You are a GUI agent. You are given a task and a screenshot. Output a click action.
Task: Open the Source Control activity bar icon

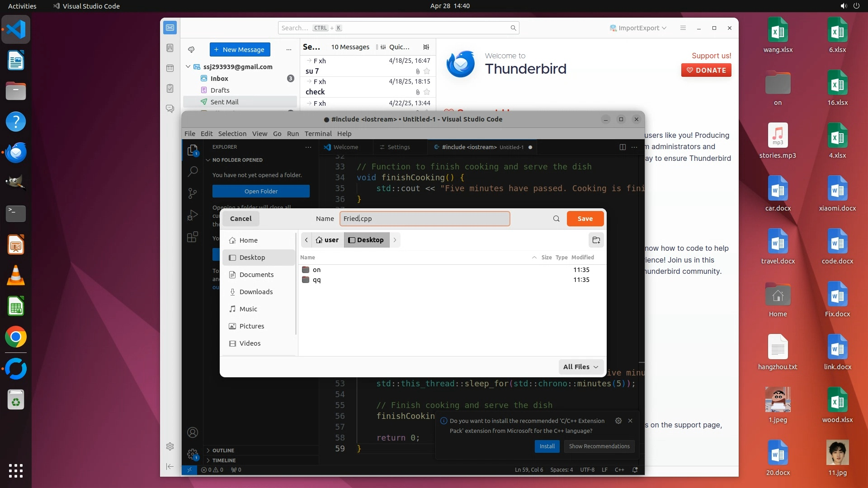tap(193, 193)
